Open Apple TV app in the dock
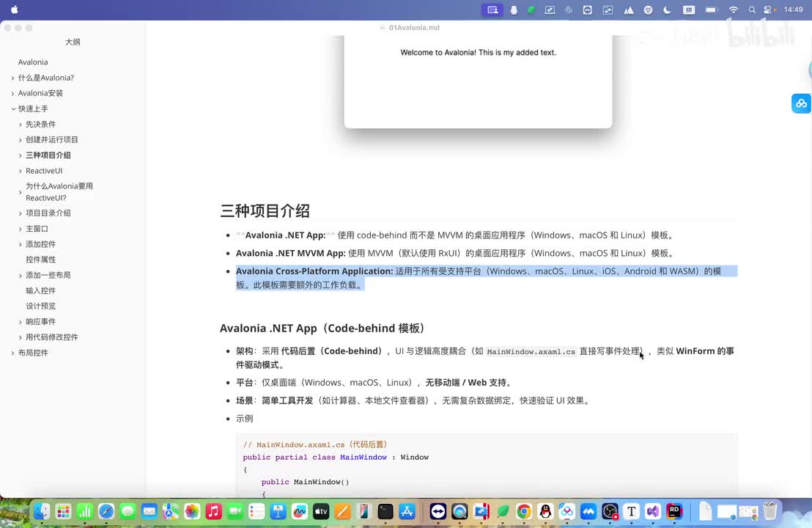812x528 pixels. pyautogui.click(x=321, y=512)
